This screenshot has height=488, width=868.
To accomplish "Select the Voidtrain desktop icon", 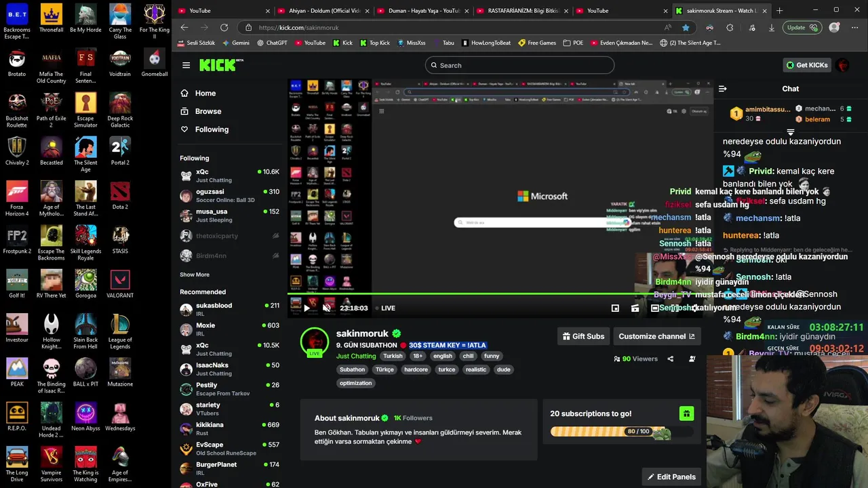I will (120, 62).
